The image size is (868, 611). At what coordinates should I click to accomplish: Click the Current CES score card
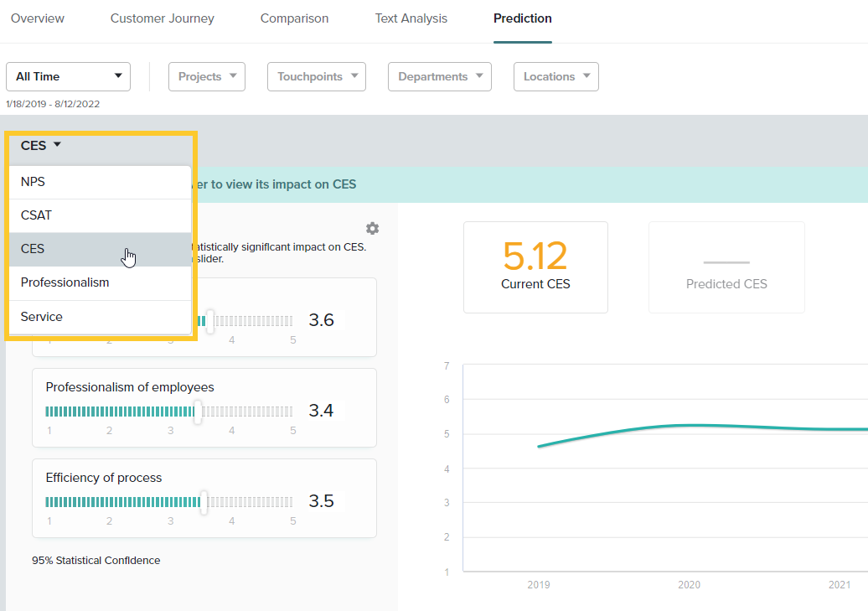click(535, 267)
